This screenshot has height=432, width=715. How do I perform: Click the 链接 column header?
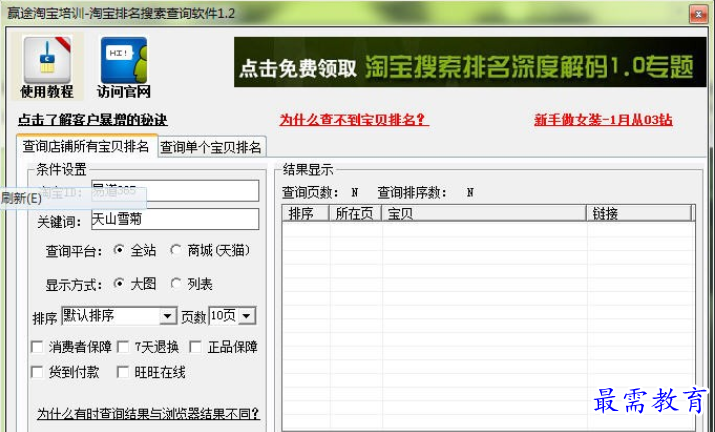[x=639, y=213]
